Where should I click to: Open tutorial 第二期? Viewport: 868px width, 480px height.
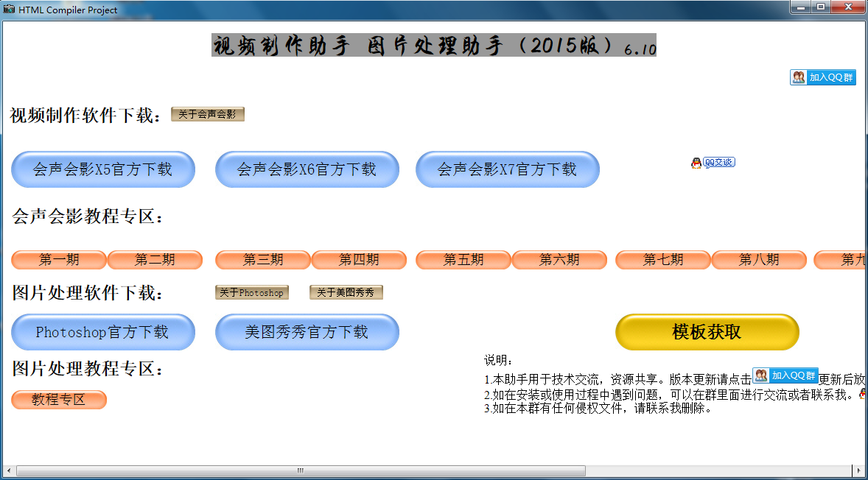(x=155, y=260)
